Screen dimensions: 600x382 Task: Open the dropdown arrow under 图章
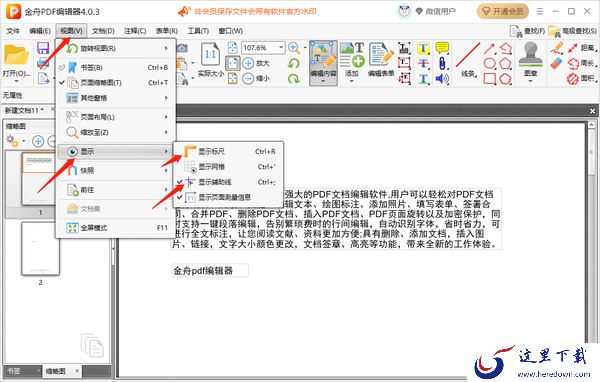coord(530,81)
